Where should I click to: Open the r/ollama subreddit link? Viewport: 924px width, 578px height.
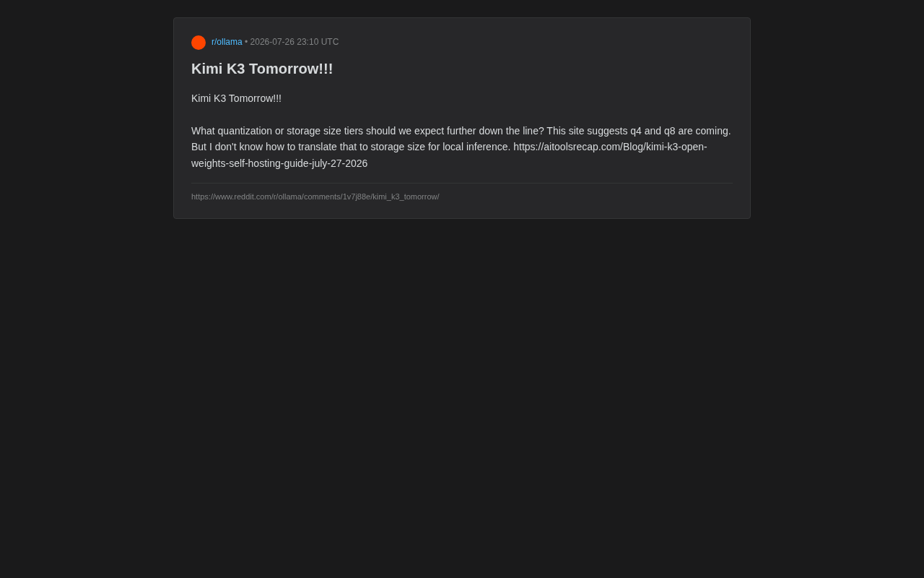pyautogui.click(x=227, y=42)
